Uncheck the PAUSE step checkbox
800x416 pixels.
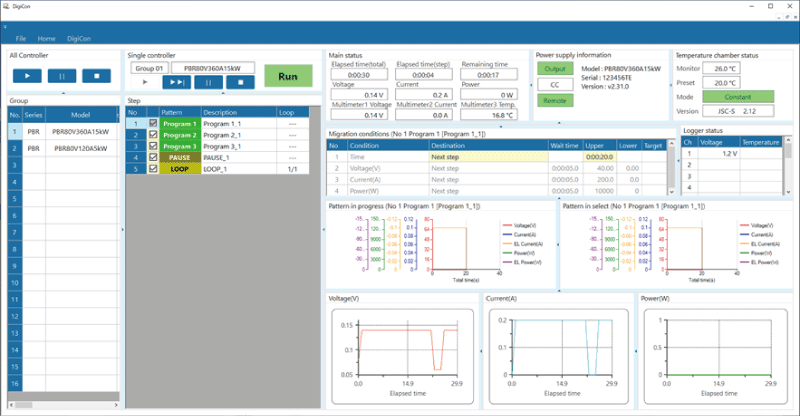tap(153, 158)
